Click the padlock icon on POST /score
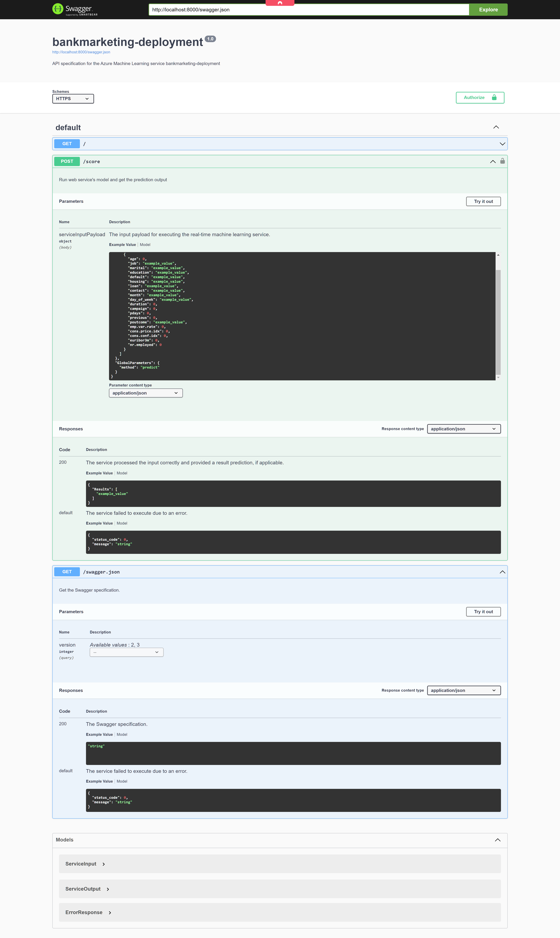The image size is (560, 938). tap(502, 161)
